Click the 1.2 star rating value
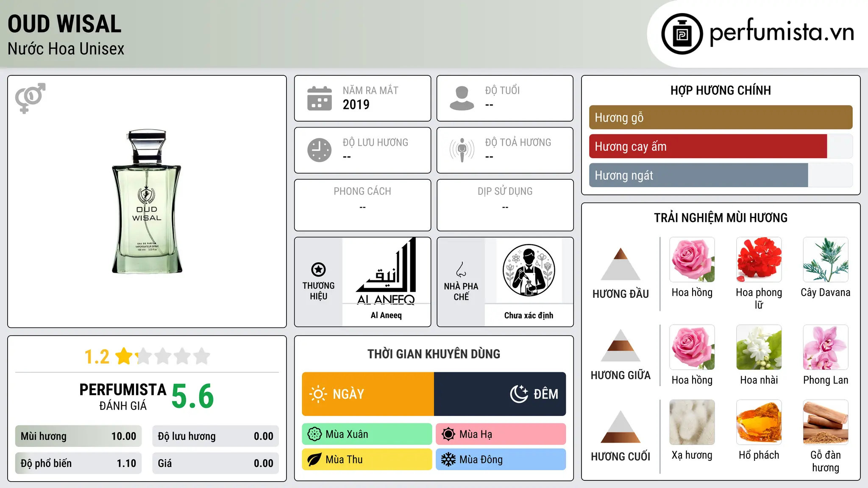 [97, 357]
